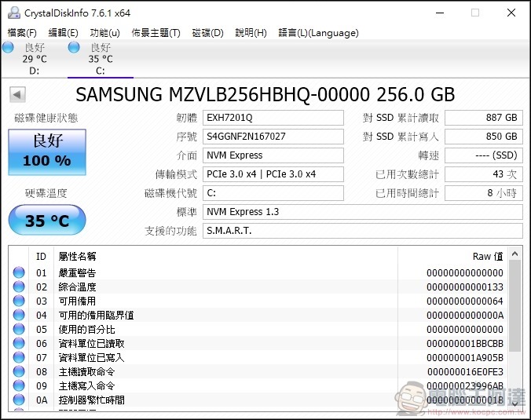The image size is (531, 420).
Task: Select the 可用備用 attribute row
Action: (x=258, y=301)
